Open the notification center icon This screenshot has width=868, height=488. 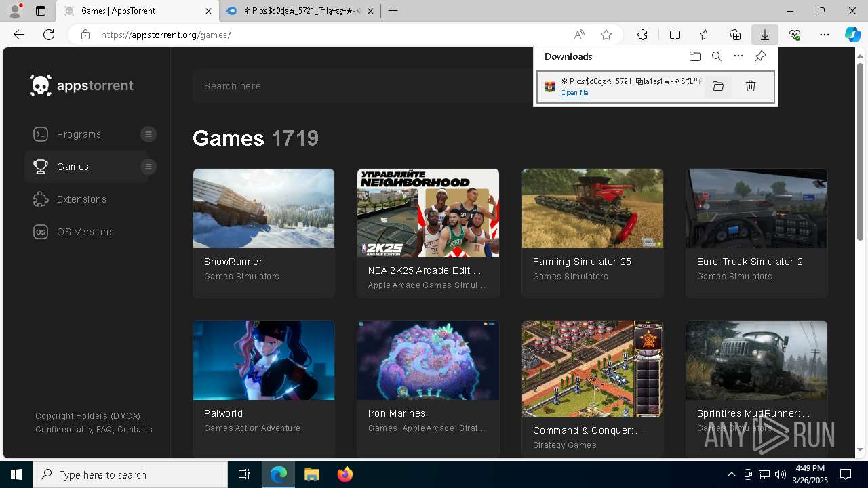(x=846, y=474)
